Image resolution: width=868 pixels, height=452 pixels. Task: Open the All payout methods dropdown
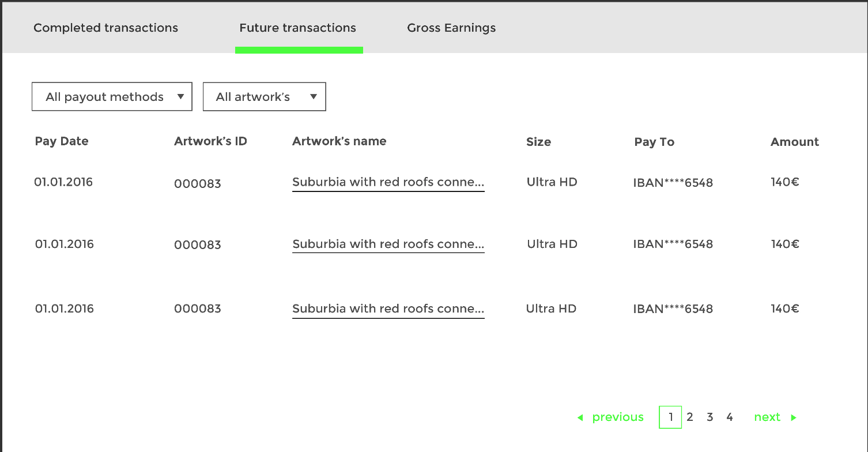click(x=112, y=97)
